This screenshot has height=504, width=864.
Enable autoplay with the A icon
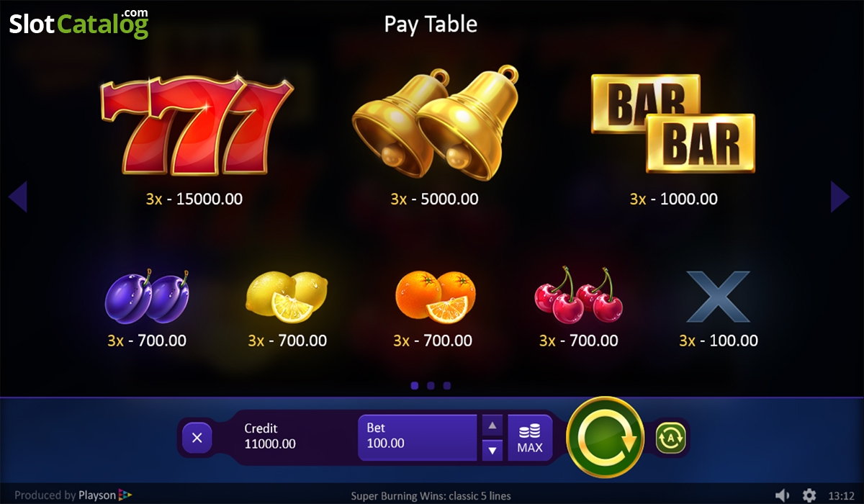point(671,437)
